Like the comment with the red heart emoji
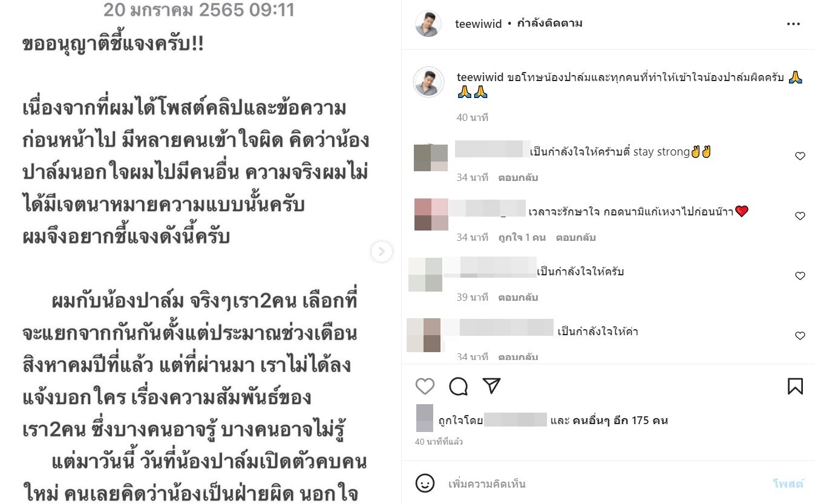Screen dimensions: 815x504 (x=800, y=216)
